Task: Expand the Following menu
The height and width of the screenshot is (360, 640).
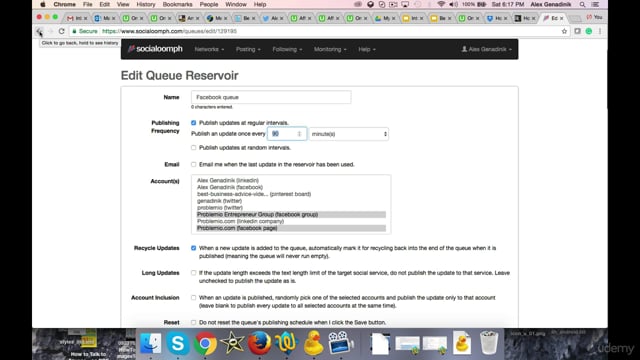Action: pyautogui.click(x=287, y=49)
